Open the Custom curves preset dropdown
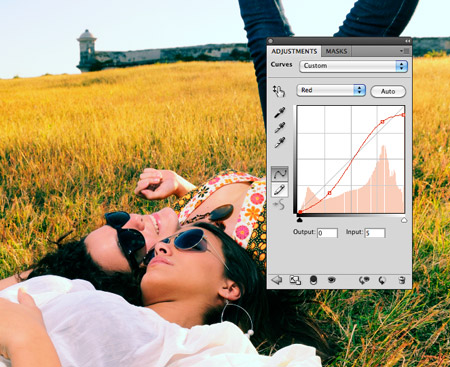The width and height of the screenshot is (450, 367). (x=353, y=66)
